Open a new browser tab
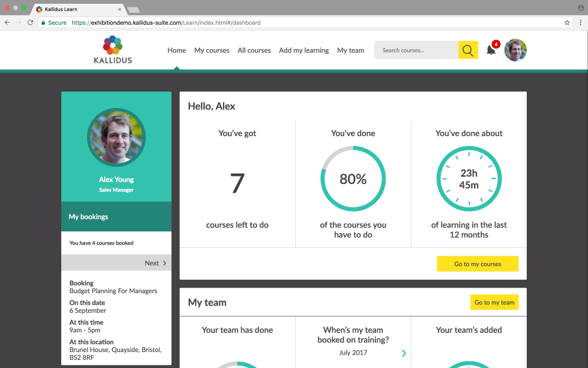Image resolution: width=588 pixels, height=368 pixels. pos(134,9)
